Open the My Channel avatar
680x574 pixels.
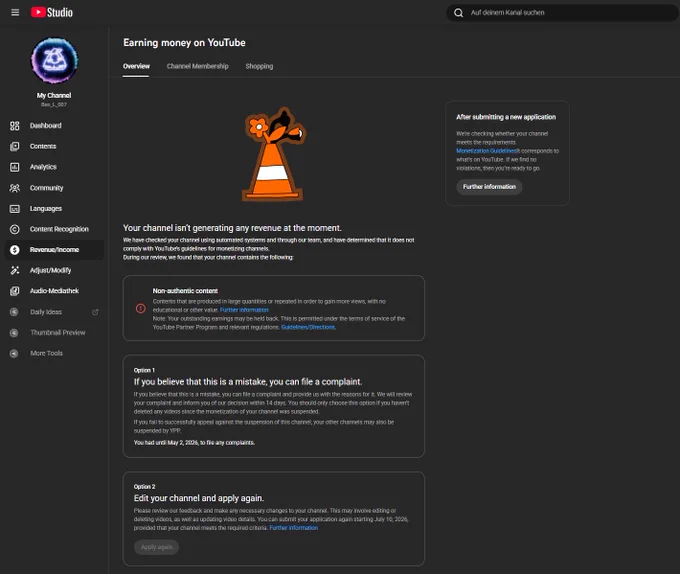click(54, 60)
